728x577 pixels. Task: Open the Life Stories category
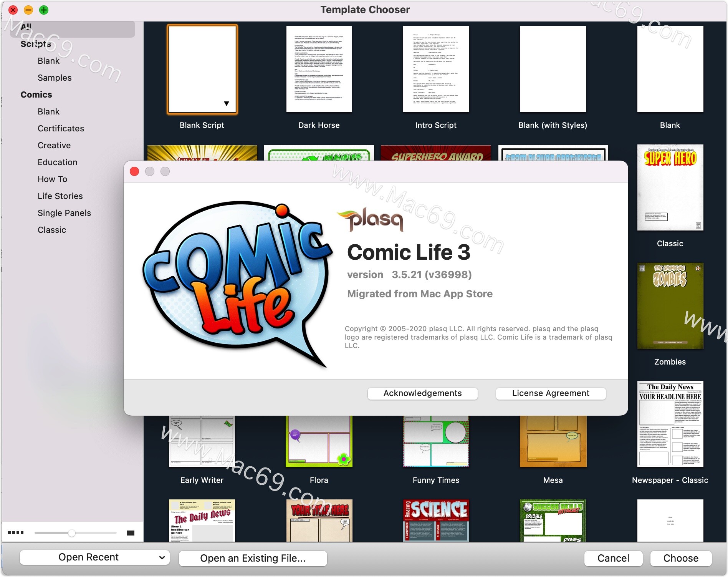pos(60,196)
